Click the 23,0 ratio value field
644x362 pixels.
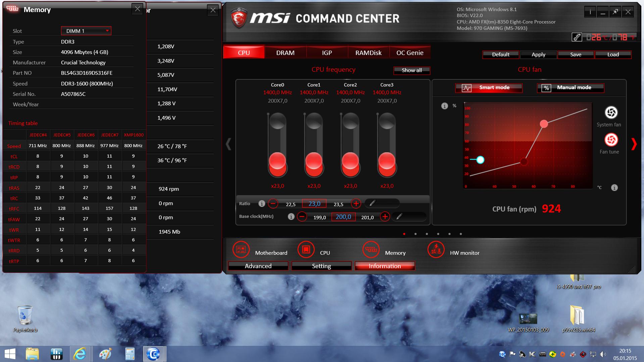pyautogui.click(x=314, y=204)
